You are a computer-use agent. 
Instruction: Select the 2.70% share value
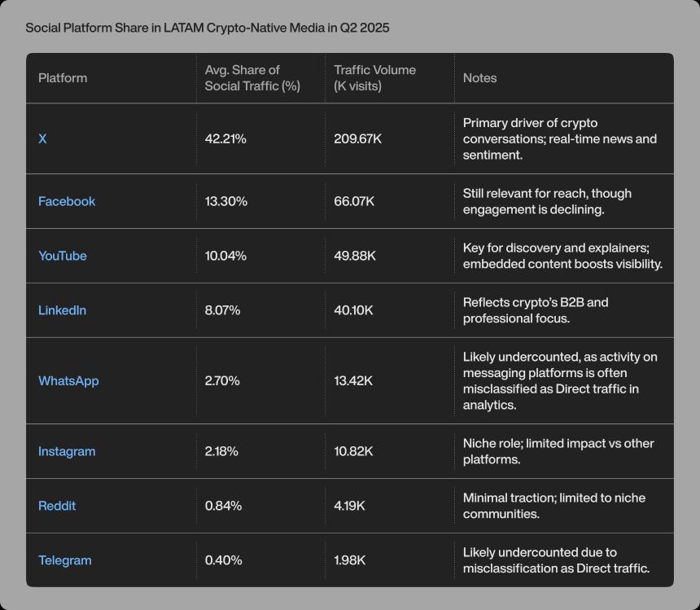(222, 381)
